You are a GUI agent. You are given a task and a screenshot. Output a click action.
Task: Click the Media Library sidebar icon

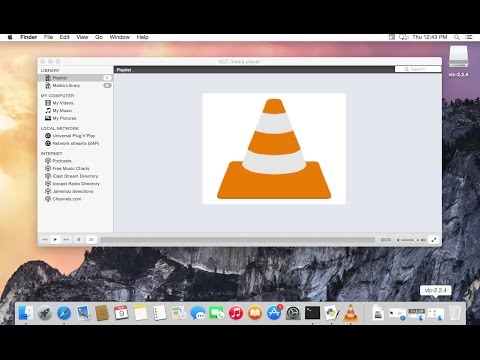(48, 85)
